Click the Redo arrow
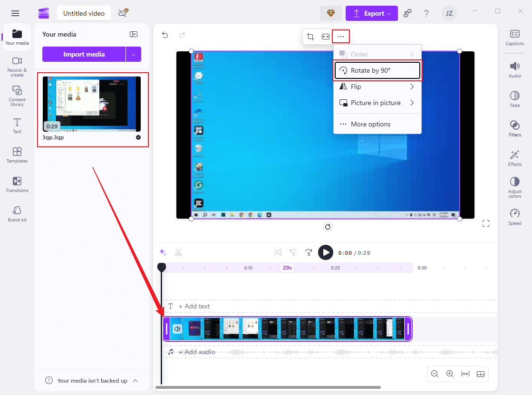532x395 pixels. coord(182,35)
